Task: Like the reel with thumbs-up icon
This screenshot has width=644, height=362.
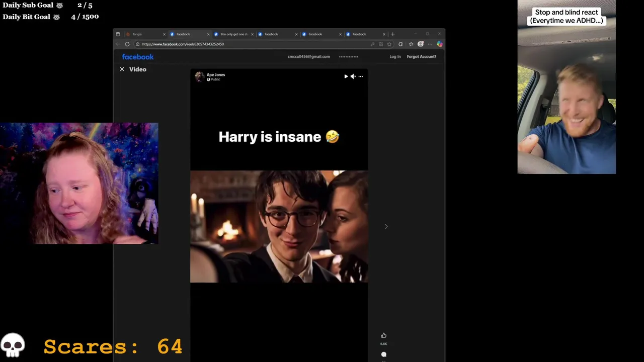Action: [x=383, y=335]
